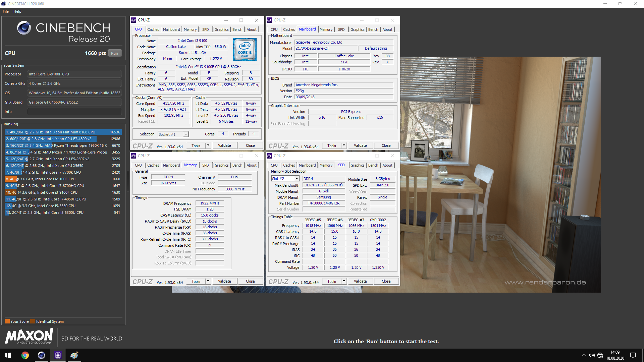Open Chrome from the taskbar
This screenshot has height=362, width=644.
click(x=25, y=355)
